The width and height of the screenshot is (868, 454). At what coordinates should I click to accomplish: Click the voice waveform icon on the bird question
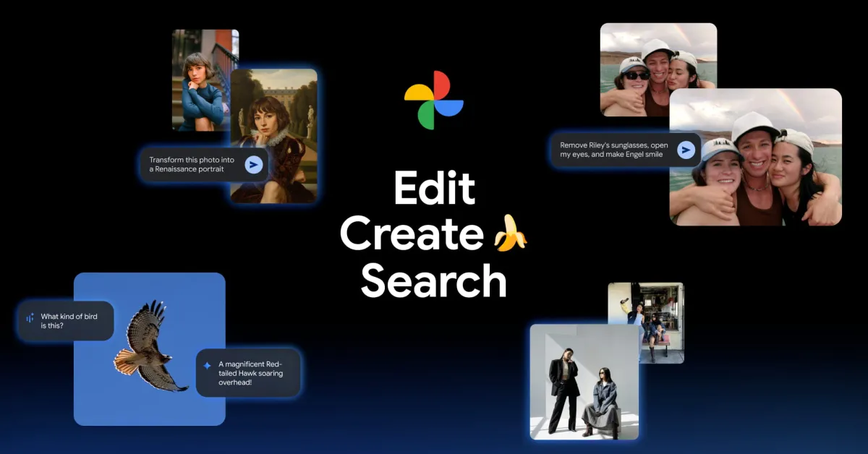click(30, 317)
